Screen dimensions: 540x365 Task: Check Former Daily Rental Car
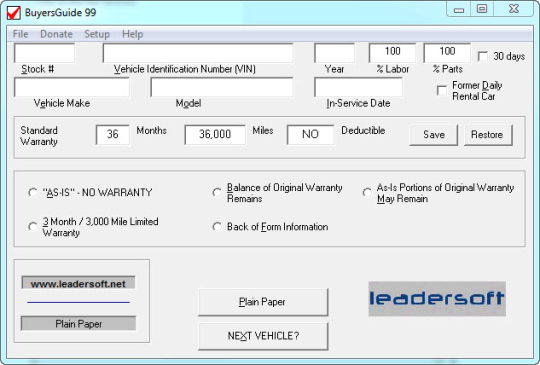coord(442,90)
